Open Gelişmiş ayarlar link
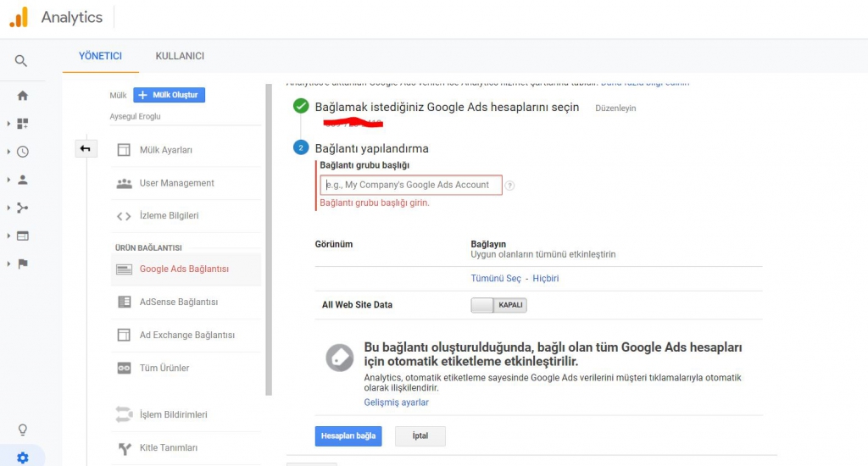 pyautogui.click(x=397, y=402)
